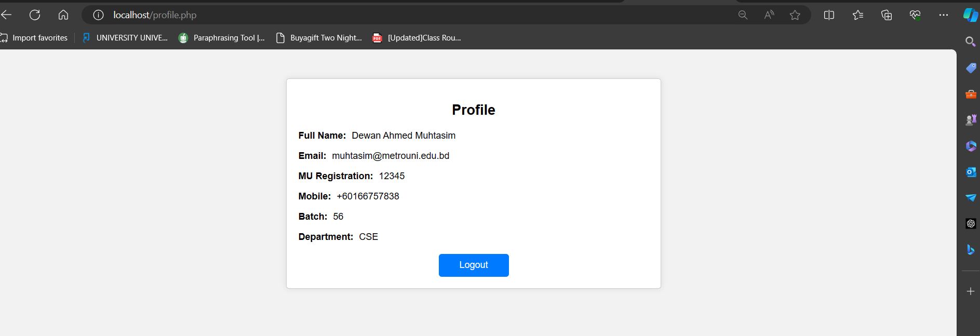The image size is (980, 336).
Task: Add this page to favorites star
Action: (795, 15)
